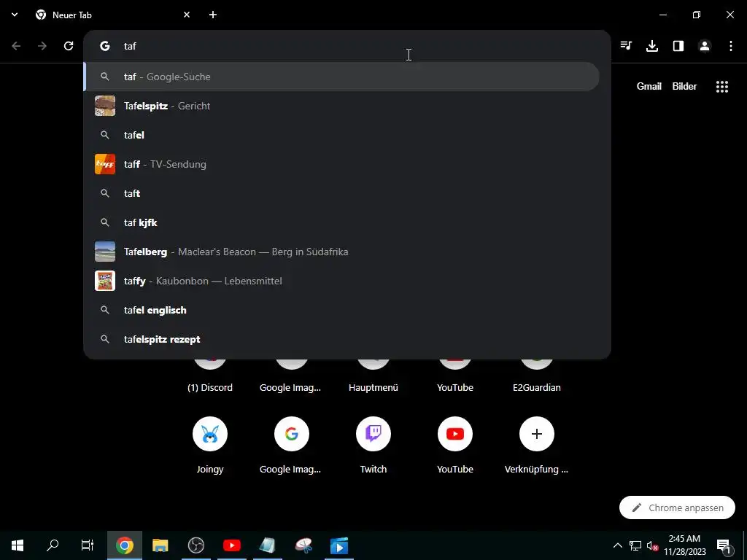Viewport: 747px width, 560px height.
Task: Open the profile avatar icon
Action: (x=705, y=46)
